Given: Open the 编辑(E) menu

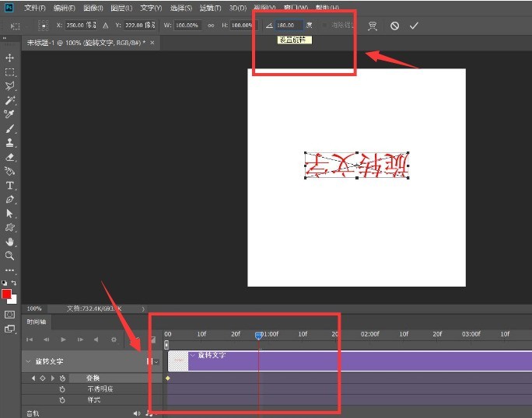Looking at the screenshot, I should [64, 8].
